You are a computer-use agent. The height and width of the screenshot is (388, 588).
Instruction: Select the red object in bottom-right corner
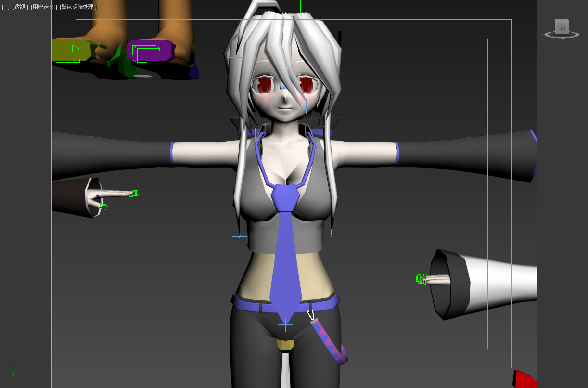point(524,379)
